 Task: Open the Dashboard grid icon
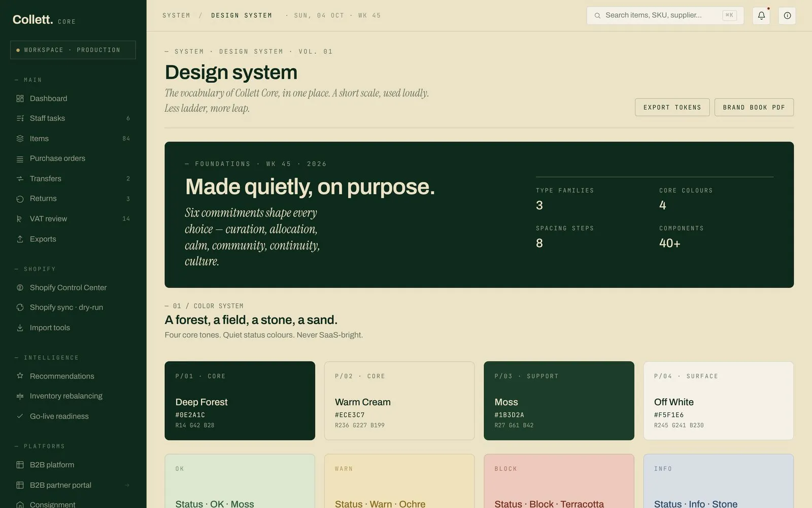pyautogui.click(x=20, y=99)
